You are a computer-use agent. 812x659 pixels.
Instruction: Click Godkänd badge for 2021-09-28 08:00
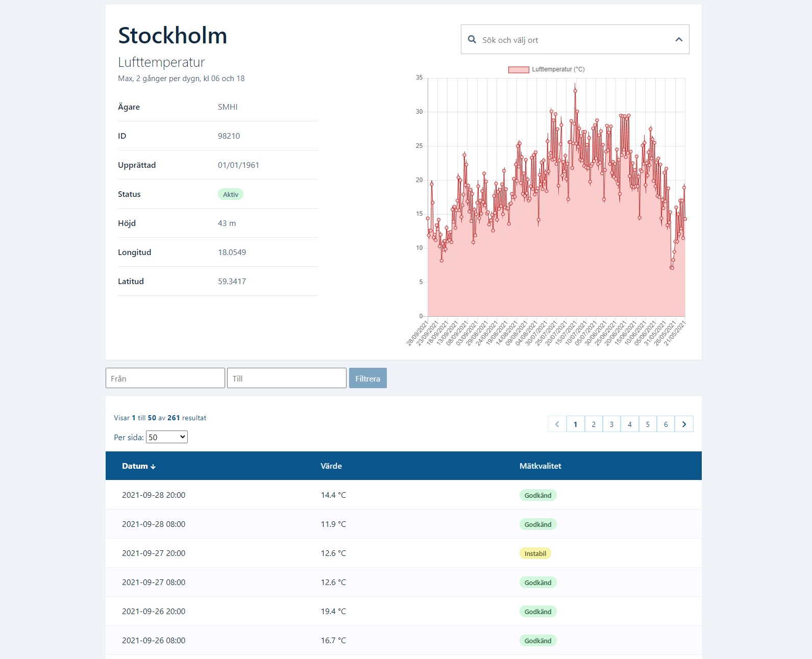tap(538, 524)
